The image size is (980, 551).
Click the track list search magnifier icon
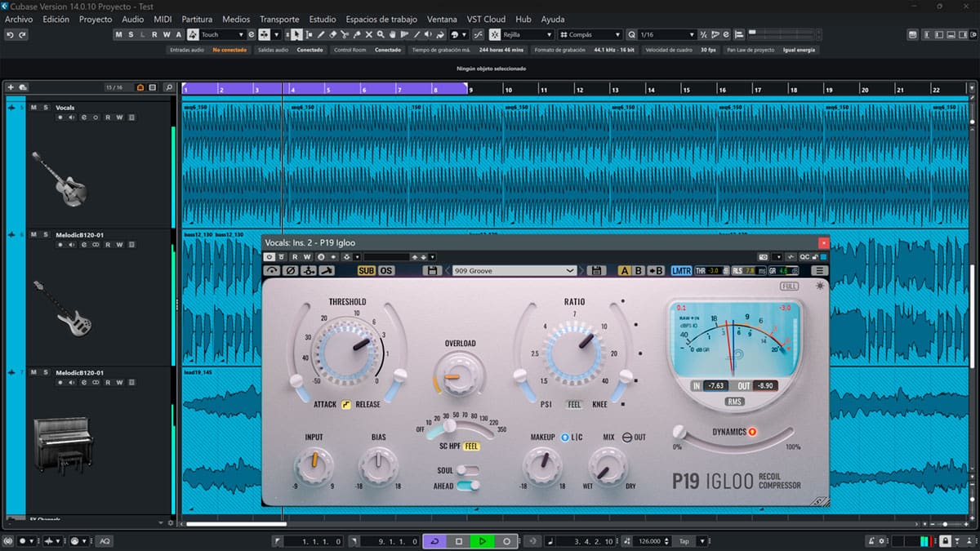pos(168,87)
